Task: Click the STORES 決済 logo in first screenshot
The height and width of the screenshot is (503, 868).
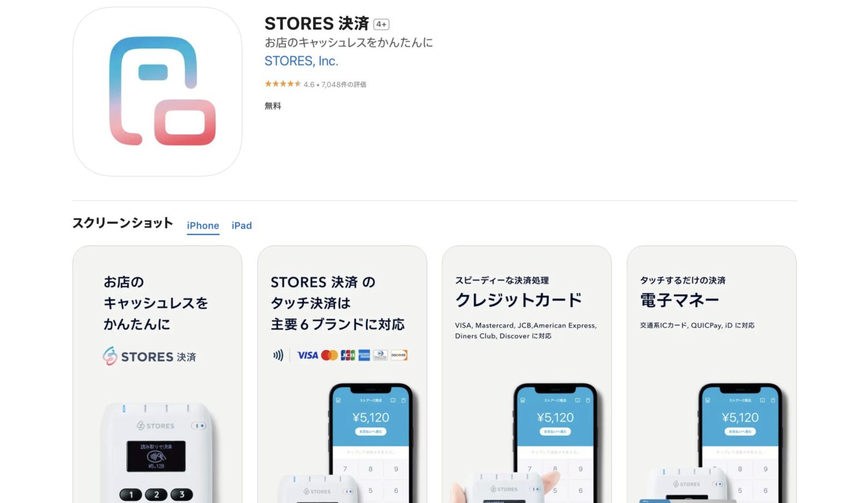Action: pos(149,357)
